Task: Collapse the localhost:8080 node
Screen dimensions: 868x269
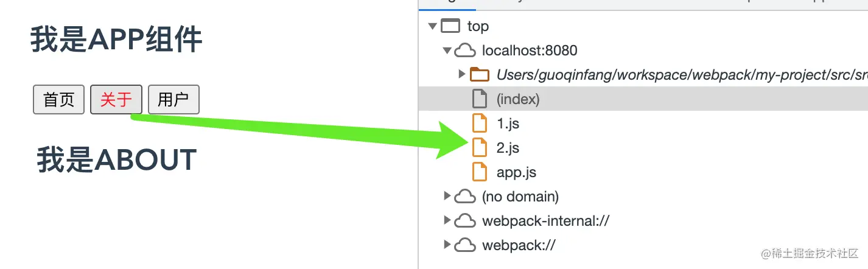Action: (x=447, y=51)
